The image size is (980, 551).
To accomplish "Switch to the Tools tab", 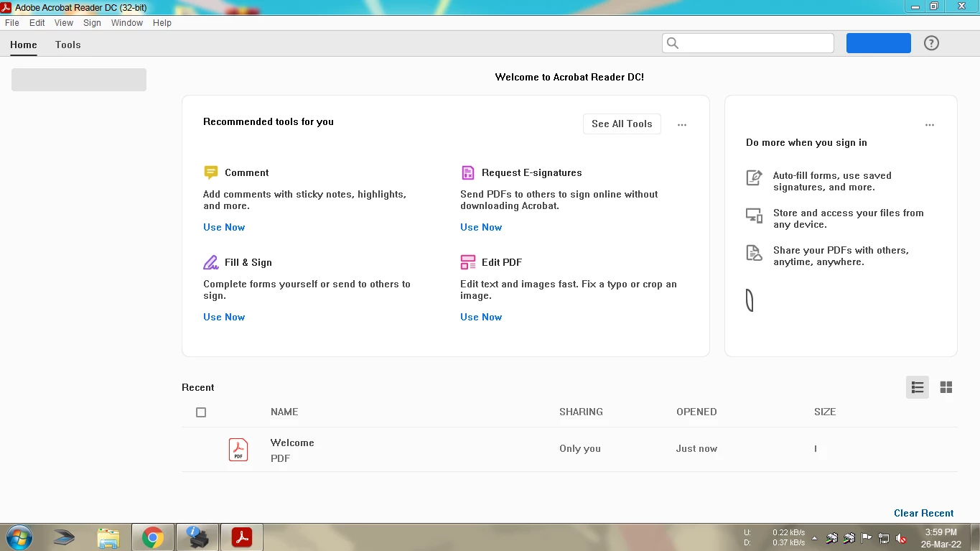I will pyautogui.click(x=68, y=45).
